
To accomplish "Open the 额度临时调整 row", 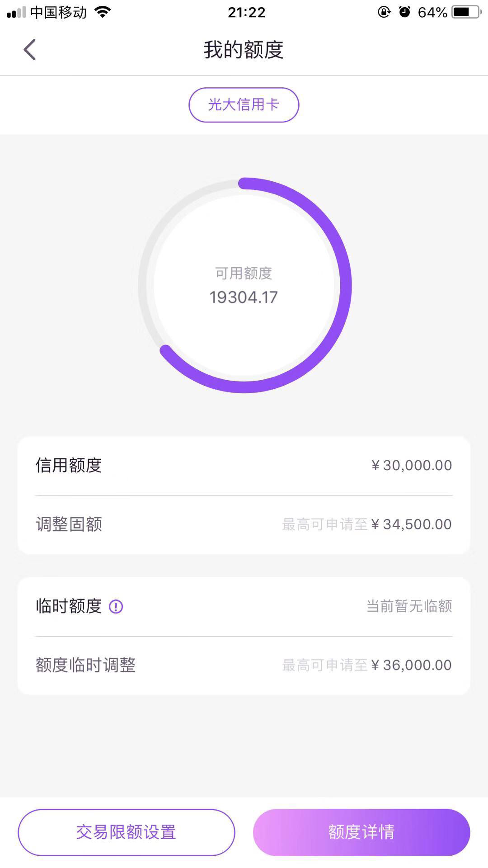I will point(244,665).
